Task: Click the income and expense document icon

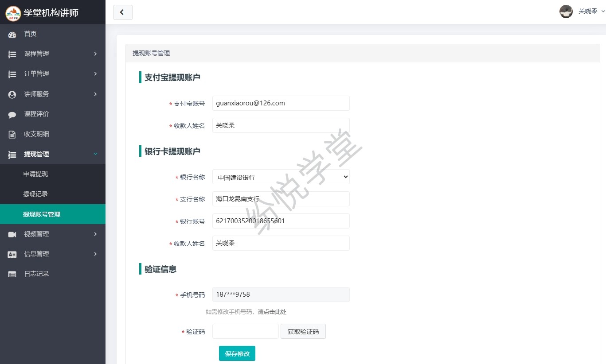Action: pyautogui.click(x=12, y=134)
